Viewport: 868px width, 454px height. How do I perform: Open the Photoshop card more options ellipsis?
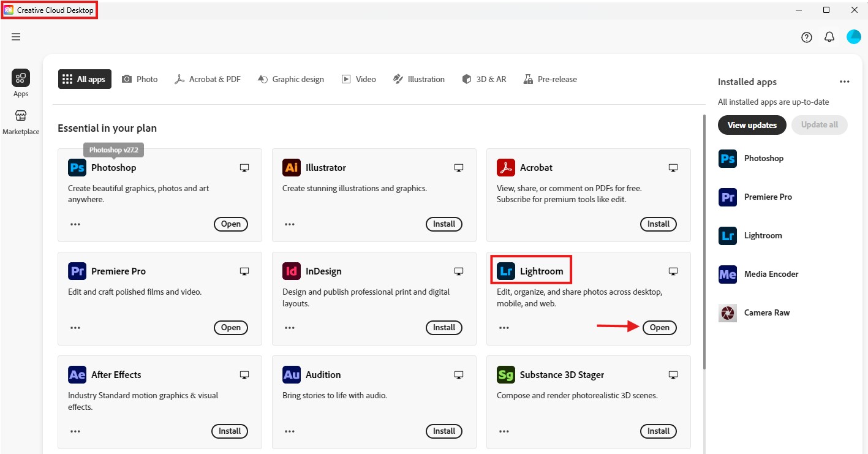[x=75, y=224]
